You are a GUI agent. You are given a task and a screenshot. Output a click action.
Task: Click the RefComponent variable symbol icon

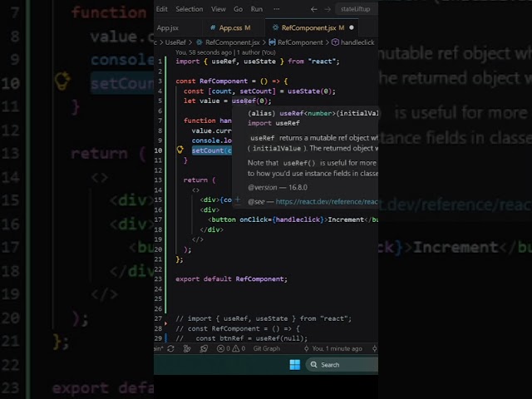point(272,42)
